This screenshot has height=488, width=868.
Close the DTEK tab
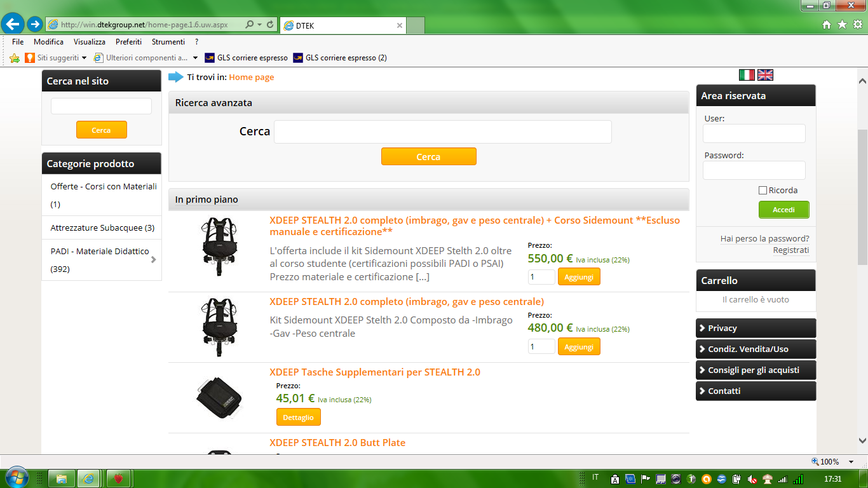400,26
